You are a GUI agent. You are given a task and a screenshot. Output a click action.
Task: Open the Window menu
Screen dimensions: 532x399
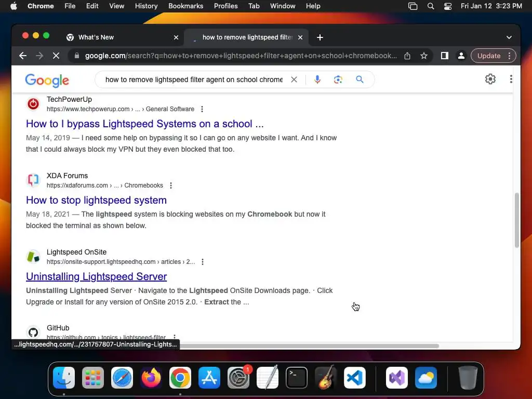283,6
